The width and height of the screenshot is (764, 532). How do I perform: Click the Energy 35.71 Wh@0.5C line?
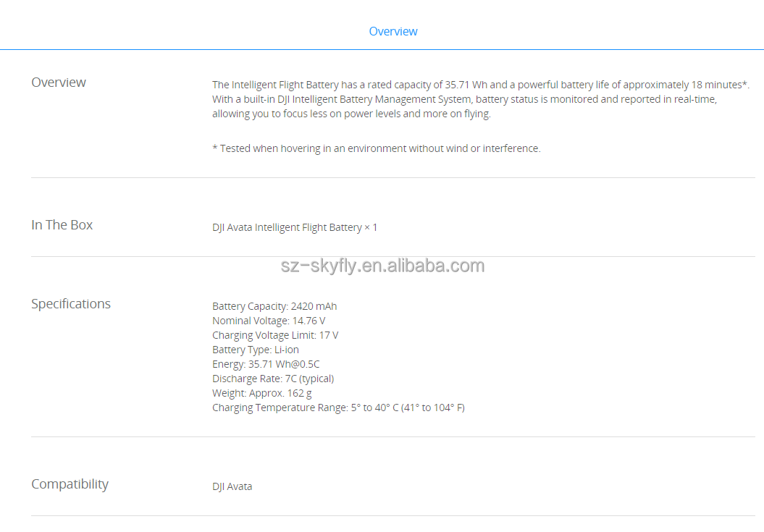266,364
